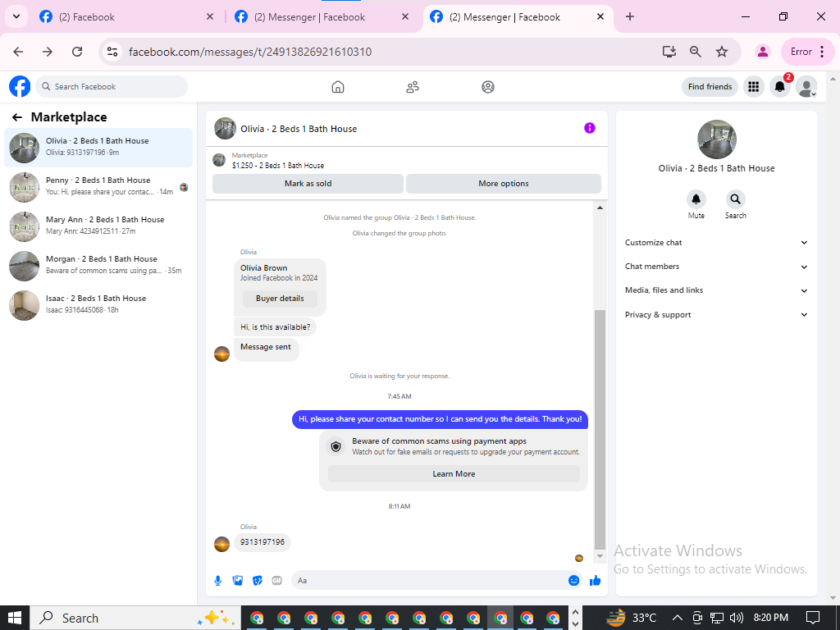Open the account profile avatar menu
Viewport: 840px width, 630px height.
[x=806, y=87]
